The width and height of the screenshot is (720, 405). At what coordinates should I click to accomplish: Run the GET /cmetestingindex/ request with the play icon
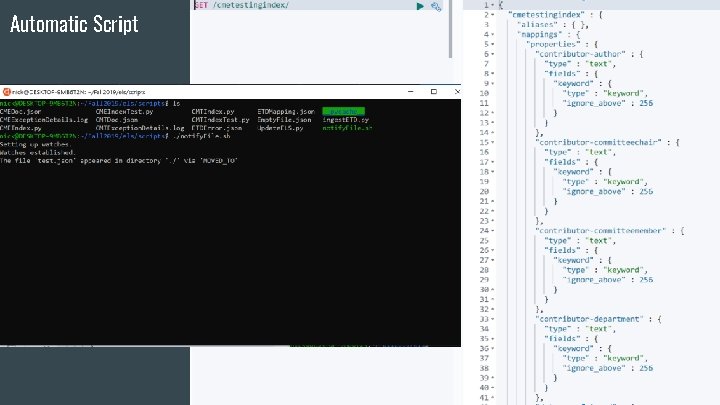point(420,6)
